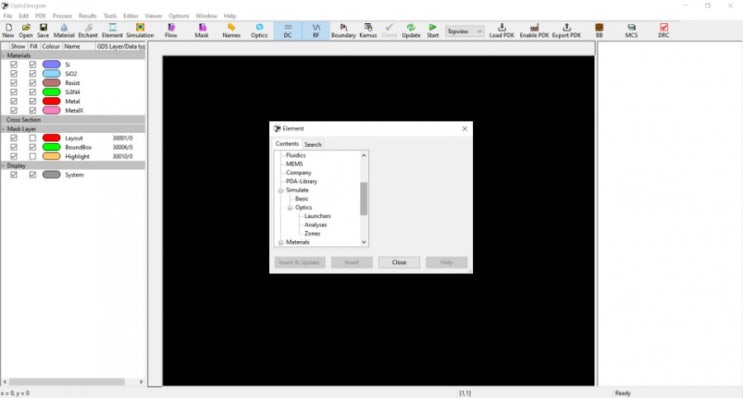Click the Element toolbar icon
743x398 pixels.
tap(112, 30)
